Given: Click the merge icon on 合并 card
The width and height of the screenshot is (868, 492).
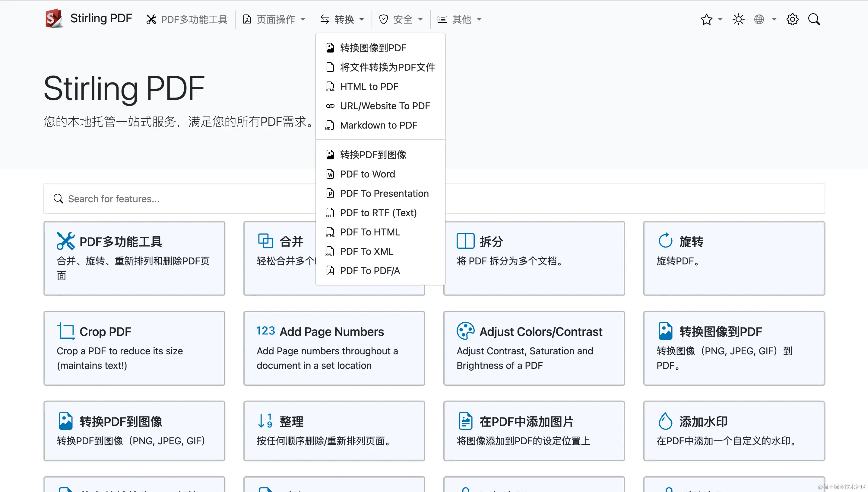Looking at the screenshot, I should point(265,241).
